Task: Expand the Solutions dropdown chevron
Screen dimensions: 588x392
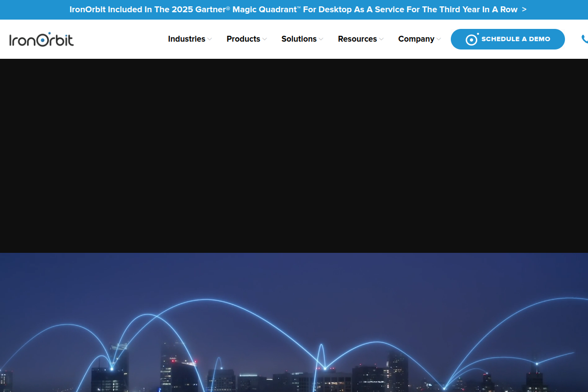Action: pyautogui.click(x=321, y=39)
